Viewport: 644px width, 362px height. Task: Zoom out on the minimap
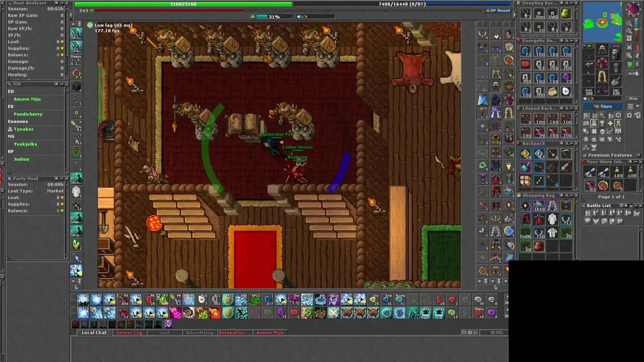629,23
